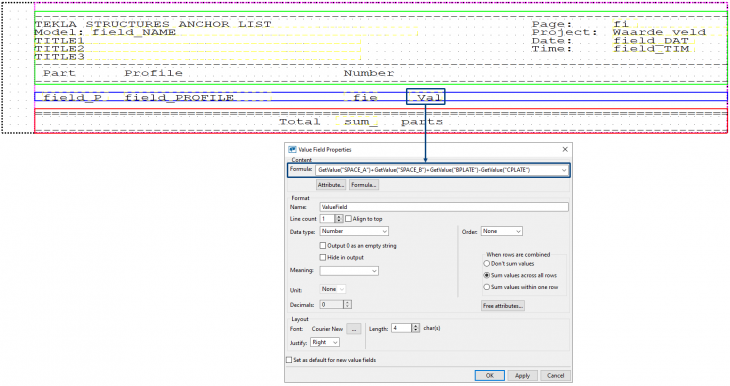
Task: Increase the Decimals stepper value
Action: pos(347,303)
